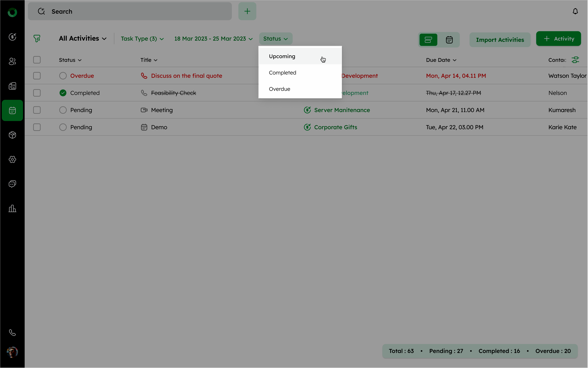Mark the Meeting activity as complete

(63, 110)
